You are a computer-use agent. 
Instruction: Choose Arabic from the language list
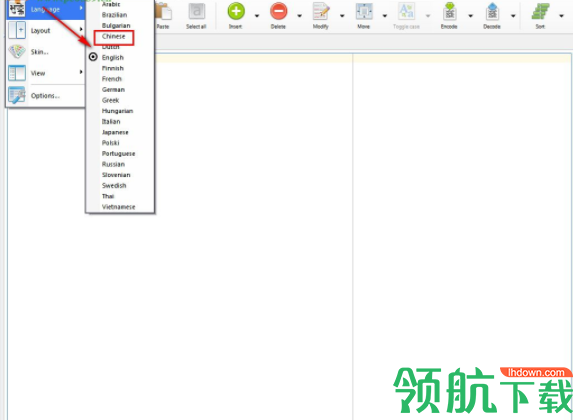click(x=111, y=4)
